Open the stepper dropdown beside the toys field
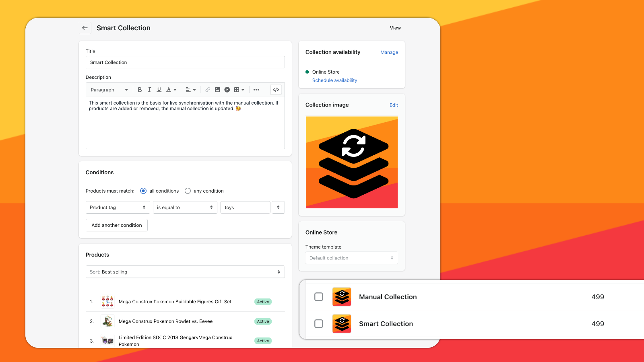Image resolution: width=644 pixels, height=362 pixels. 278,208
